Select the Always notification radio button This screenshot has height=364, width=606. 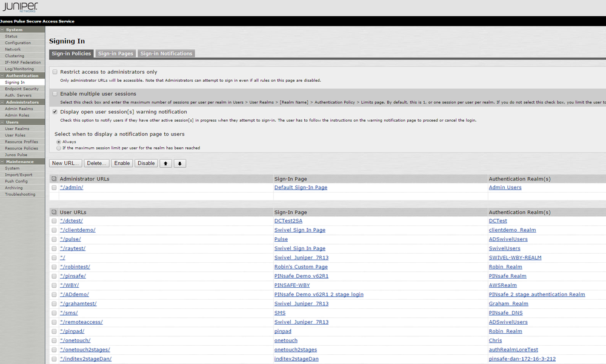[58, 141]
